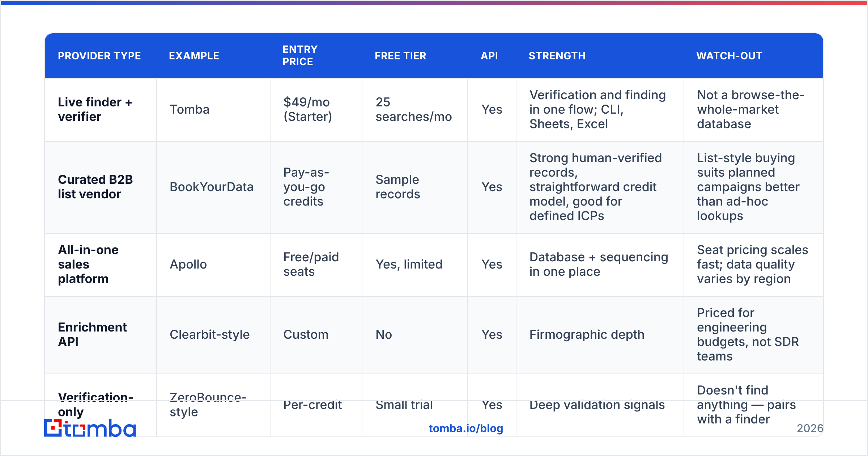
Task: Click the 'BookYourData' example cell
Action: click(213, 187)
